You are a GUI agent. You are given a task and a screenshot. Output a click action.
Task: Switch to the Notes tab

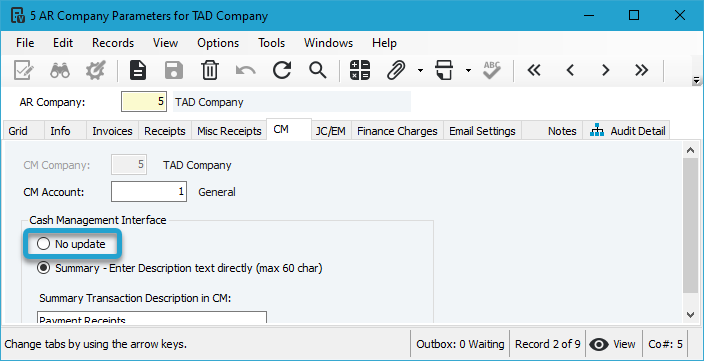pyautogui.click(x=552, y=131)
